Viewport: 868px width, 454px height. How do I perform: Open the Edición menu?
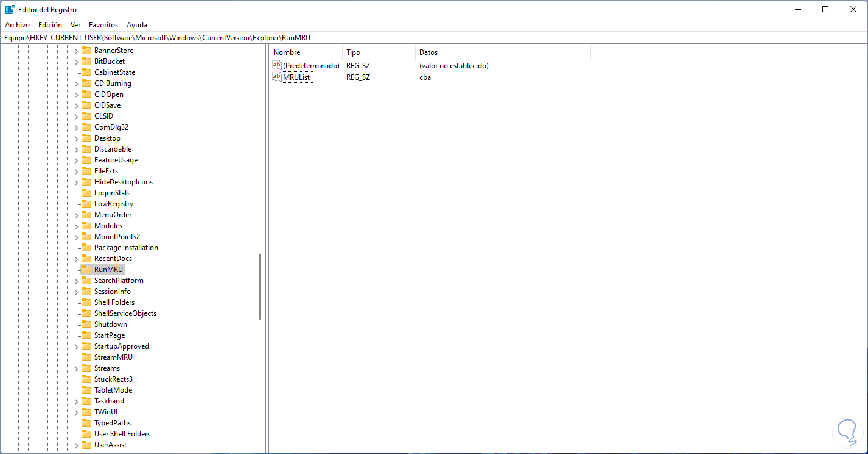click(x=50, y=25)
